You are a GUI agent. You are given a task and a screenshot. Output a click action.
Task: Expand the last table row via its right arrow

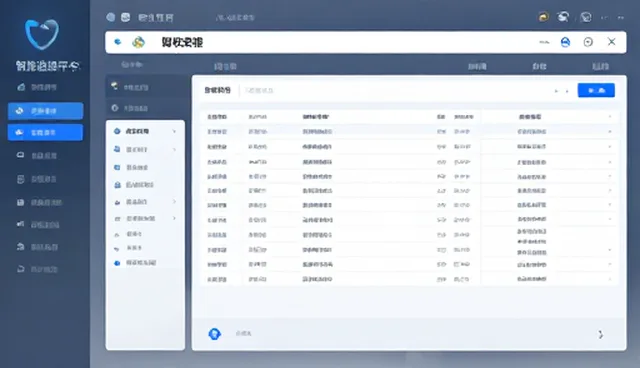tap(610, 279)
